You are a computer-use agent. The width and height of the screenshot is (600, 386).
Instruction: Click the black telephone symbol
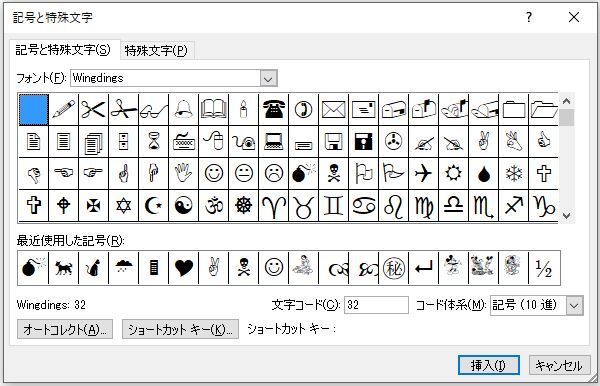point(274,109)
